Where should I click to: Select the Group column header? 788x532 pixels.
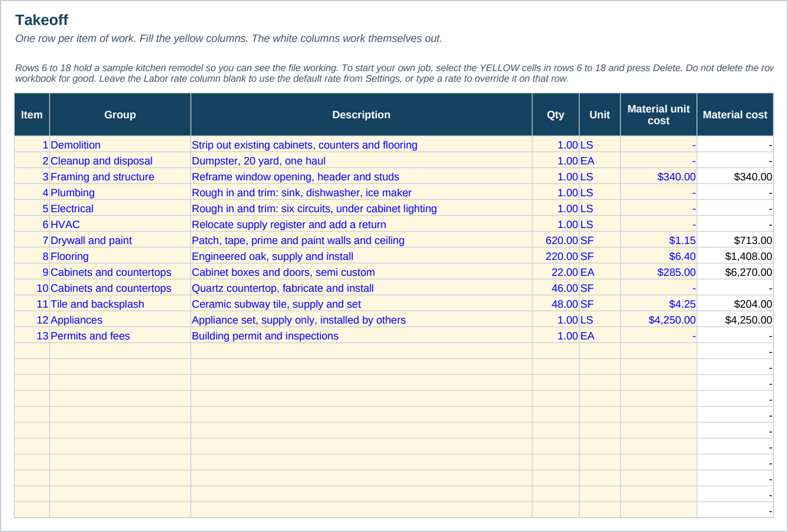120,115
